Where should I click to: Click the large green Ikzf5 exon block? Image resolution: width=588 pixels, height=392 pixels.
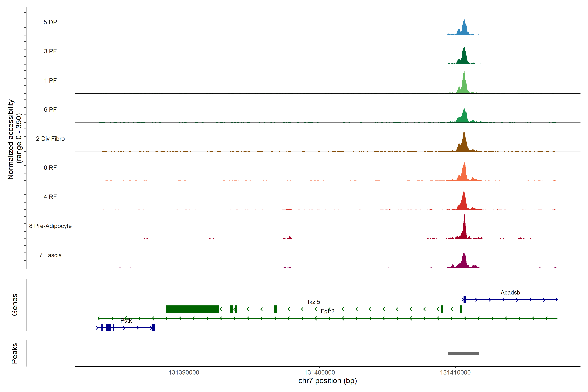(x=192, y=309)
